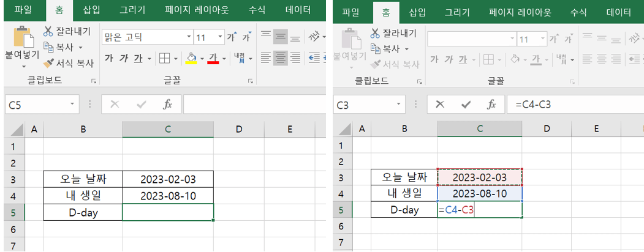Click the Insert Function fx icon, left window

(167, 105)
